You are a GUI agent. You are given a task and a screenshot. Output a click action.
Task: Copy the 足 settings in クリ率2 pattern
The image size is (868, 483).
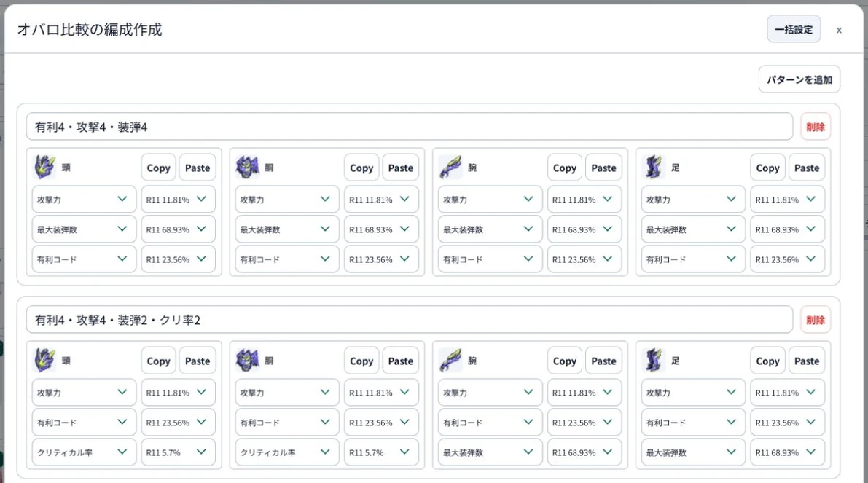tap(768, 361)
